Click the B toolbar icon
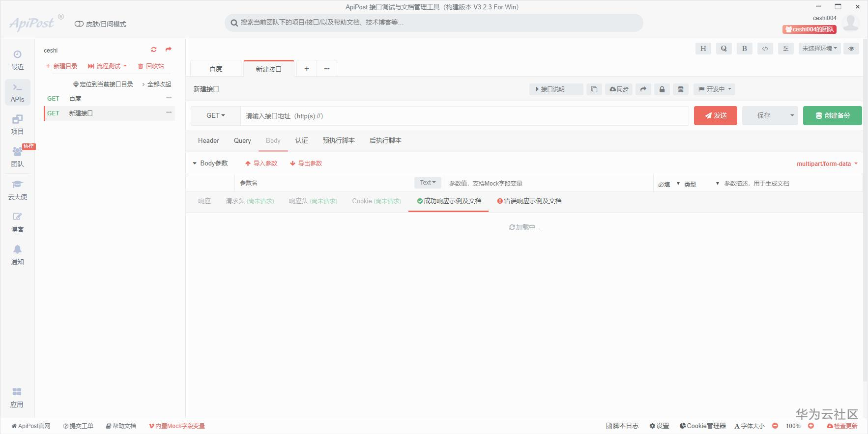This screenshot has width=868, height=434. pos(745,49)
